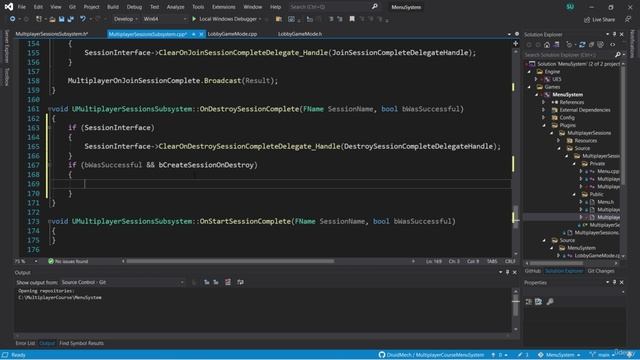The width and height of the screenshot is (640, 360).
Task: Switch to MultiplayerSessionsSubsystem.h tab
Action: 52,34
